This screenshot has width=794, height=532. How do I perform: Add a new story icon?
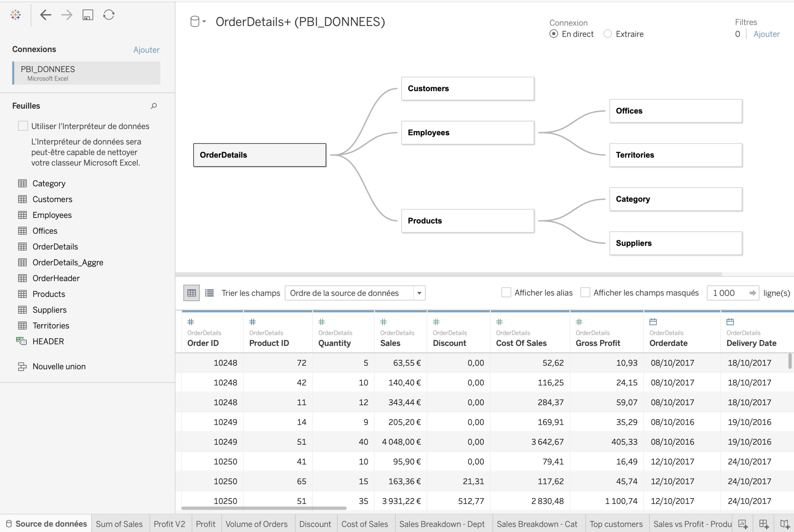point(784,524)
